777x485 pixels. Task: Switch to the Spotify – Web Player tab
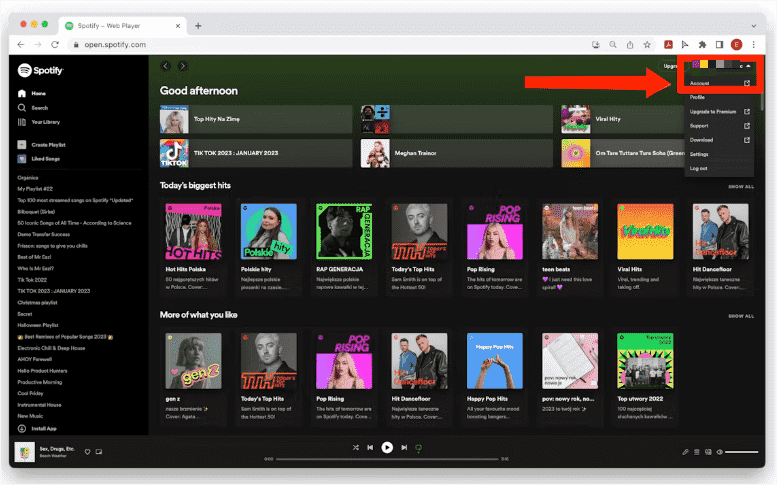[122, 26]
